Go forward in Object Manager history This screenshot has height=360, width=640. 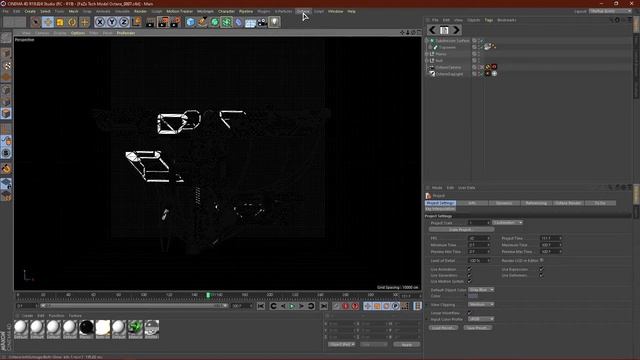[456, 30]
